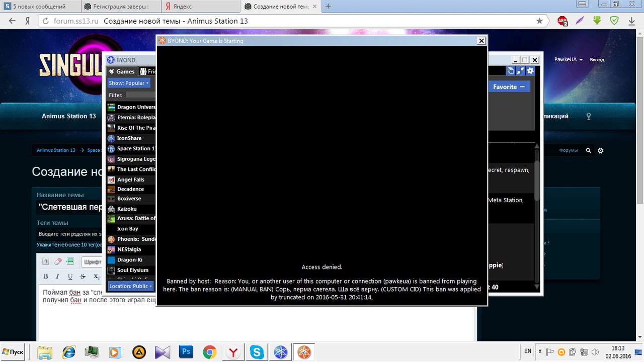The height and width of the screenshot is (362, 644).
Task: Open Sigrogana Legend game entry
Action: tap(131, 159)
